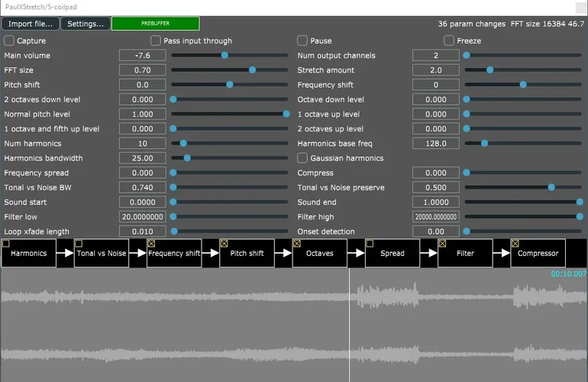588x382 pixels.
Task: Check the Gaussian harmonics option
Action: coord(302,158)
